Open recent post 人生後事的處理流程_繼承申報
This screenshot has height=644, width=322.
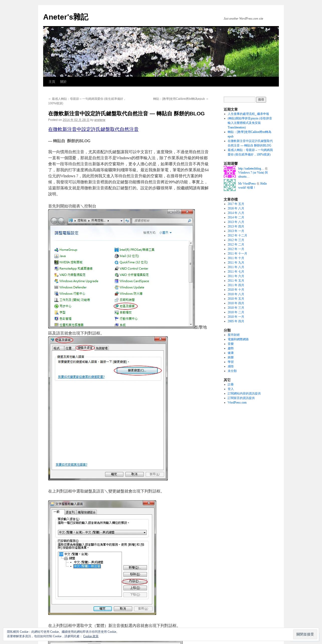point(248,114)
